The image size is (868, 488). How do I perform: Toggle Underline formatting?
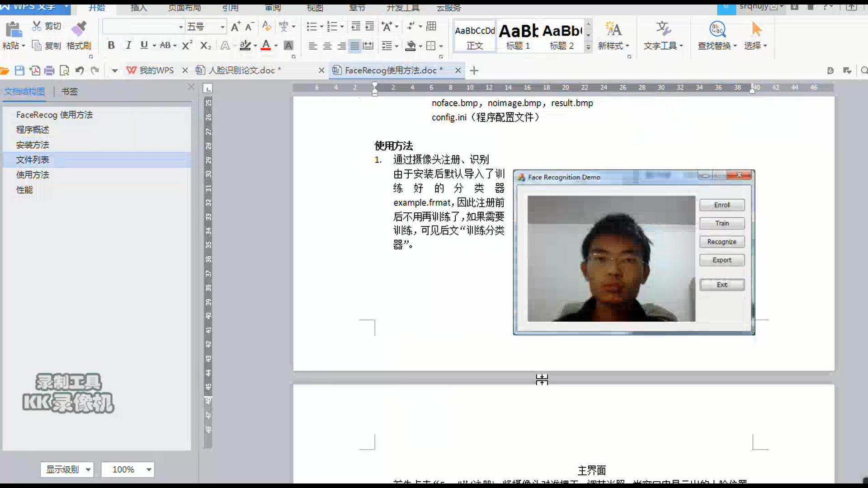tap(144, 45)
